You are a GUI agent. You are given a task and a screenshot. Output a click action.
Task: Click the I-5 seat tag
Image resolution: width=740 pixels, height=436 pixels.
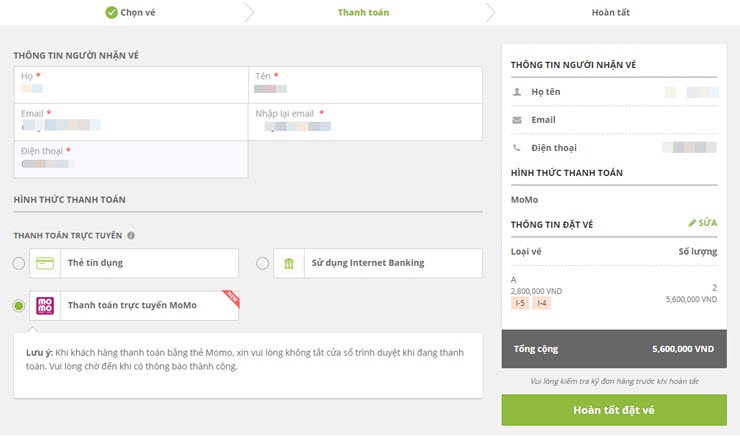pos(520,303)
